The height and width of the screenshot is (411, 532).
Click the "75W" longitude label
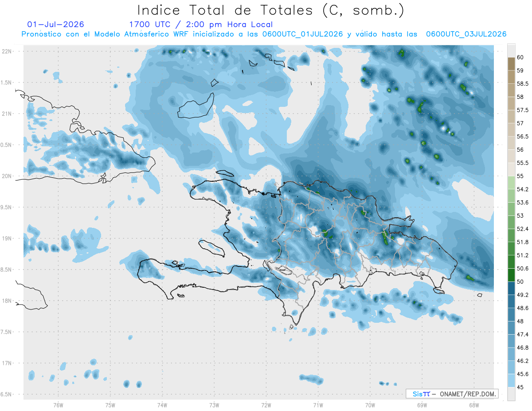(x=110, y=405)
